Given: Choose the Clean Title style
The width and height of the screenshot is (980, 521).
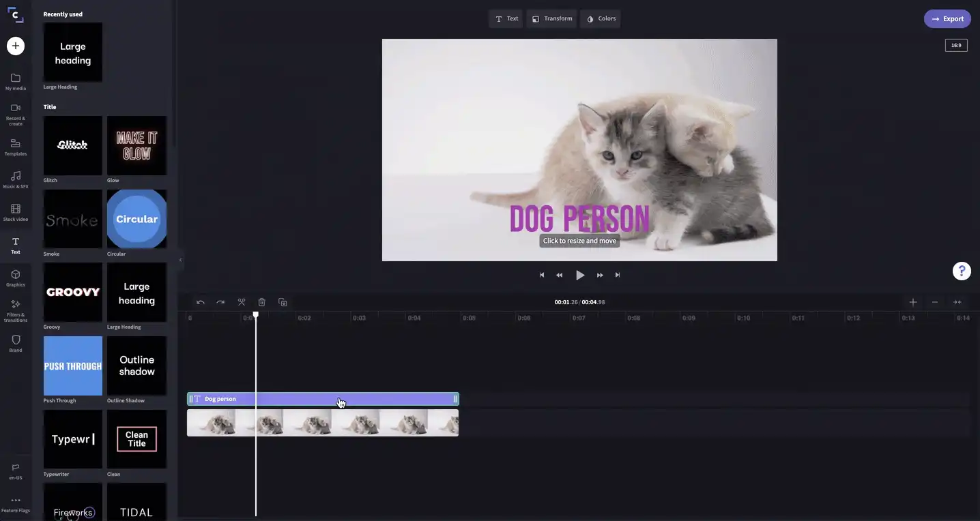Looking at the screenshot, I should [136, 439].
